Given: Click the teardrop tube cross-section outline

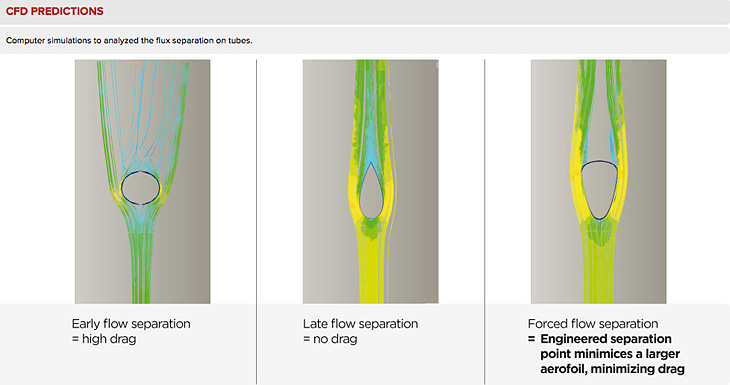Looking at the screenshot, I should pos(371,190).
